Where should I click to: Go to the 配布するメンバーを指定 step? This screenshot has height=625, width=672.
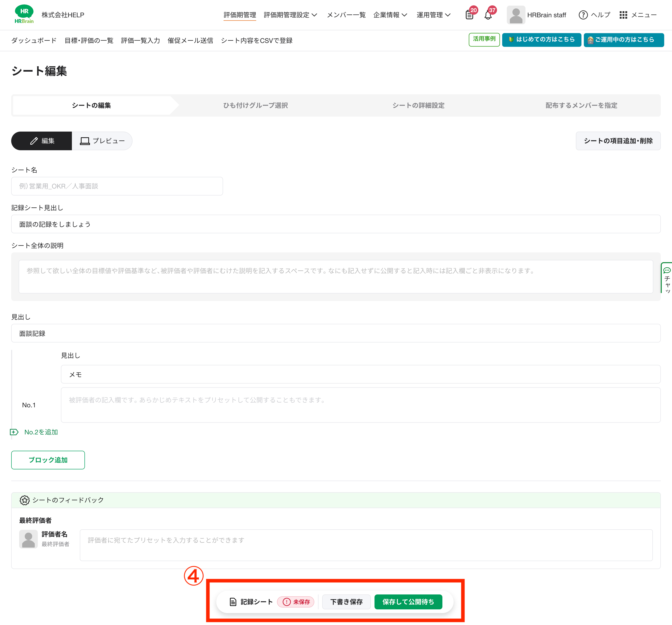pyautogui.click(x=581, y=105)
